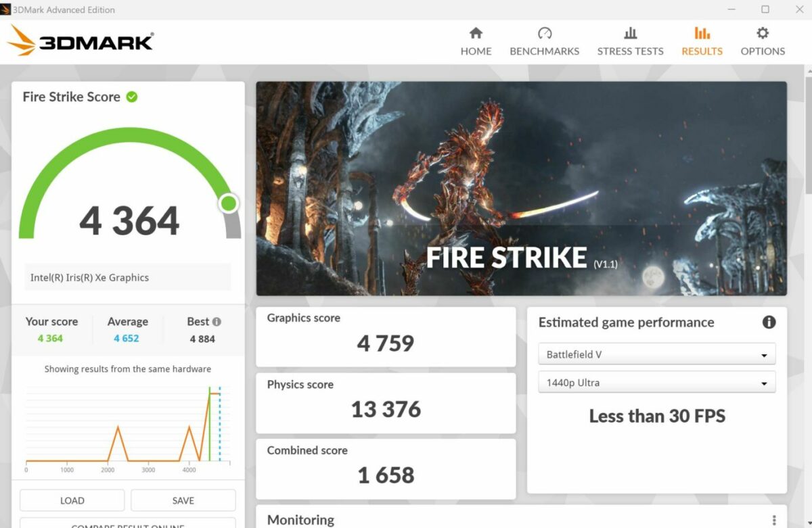
Task: Click the Fire Strike Score heading
Action: point(71,97)
